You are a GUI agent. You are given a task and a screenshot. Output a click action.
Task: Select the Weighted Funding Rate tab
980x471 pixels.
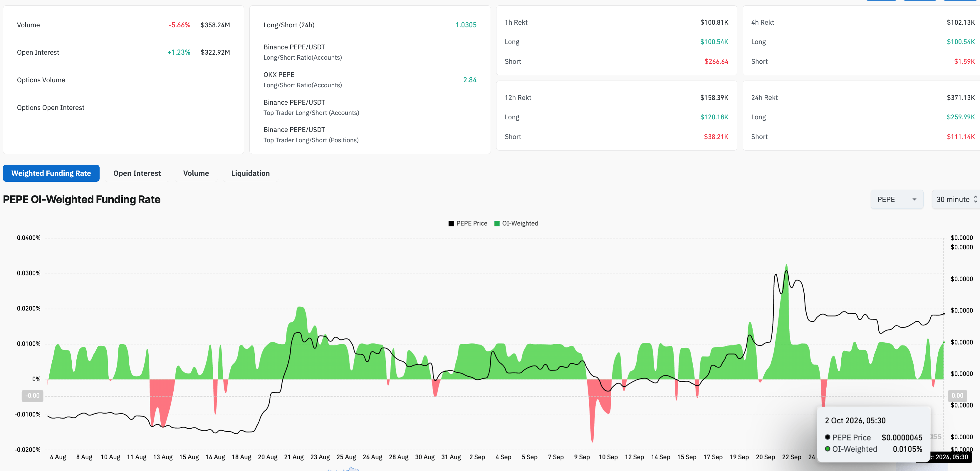[51, 173]
